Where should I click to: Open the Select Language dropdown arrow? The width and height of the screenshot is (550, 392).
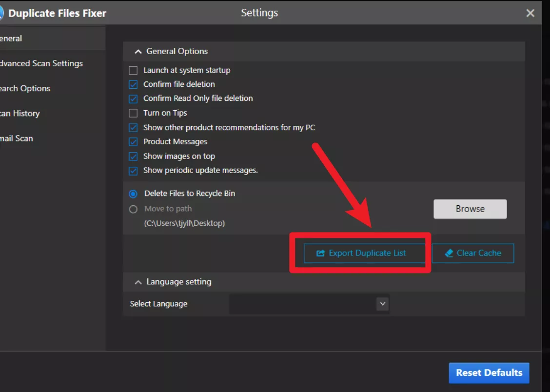click(383, 304)
